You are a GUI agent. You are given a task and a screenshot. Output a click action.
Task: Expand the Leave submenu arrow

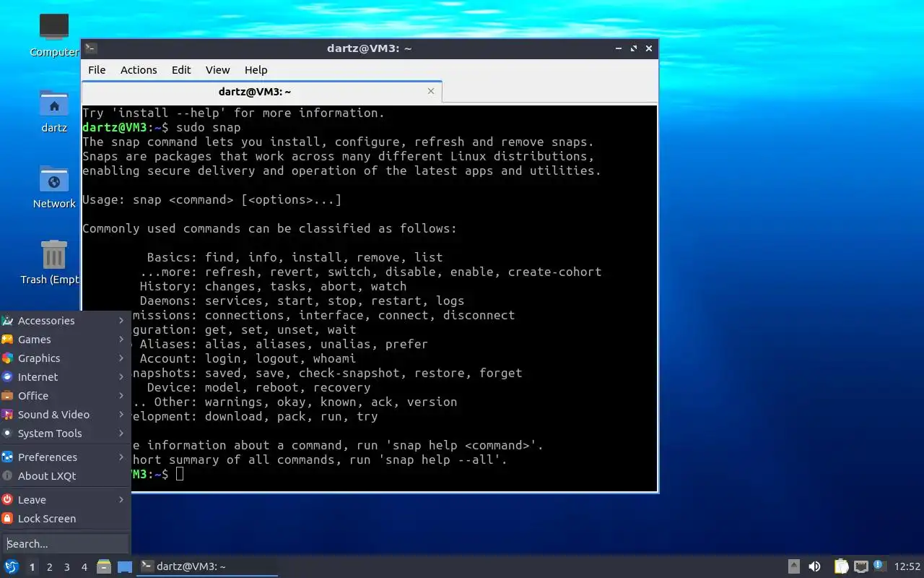[121, 500]
